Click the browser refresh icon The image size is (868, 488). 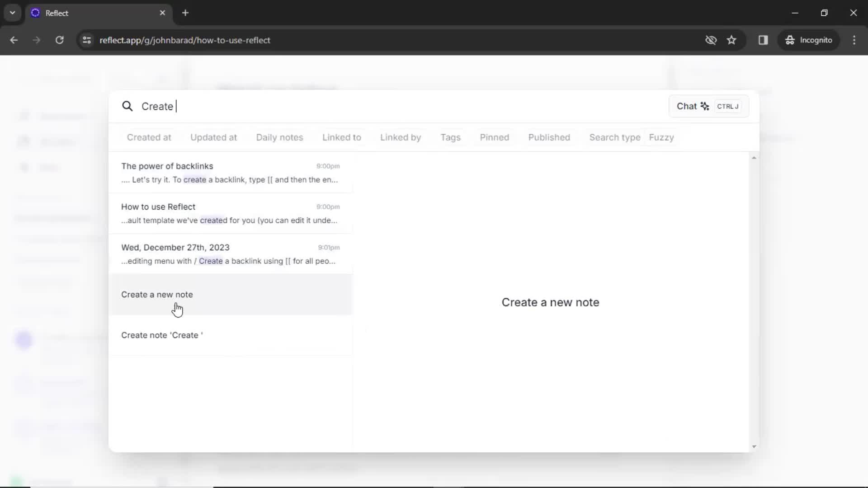click(60, 40)
